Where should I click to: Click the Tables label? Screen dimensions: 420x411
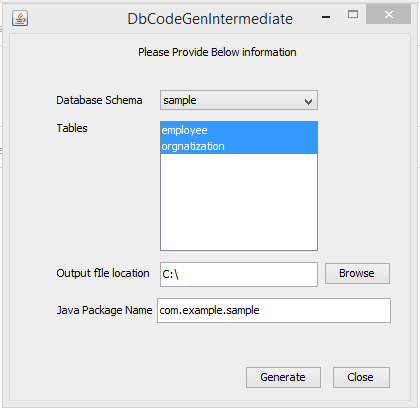72,128
